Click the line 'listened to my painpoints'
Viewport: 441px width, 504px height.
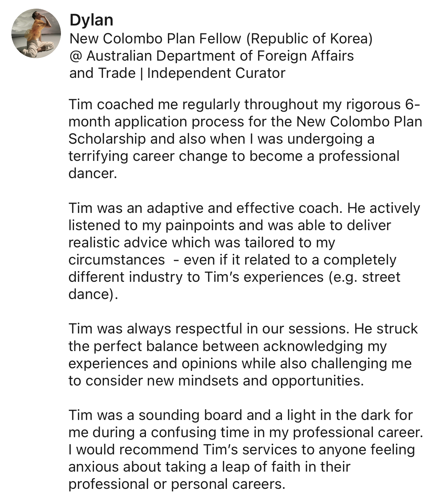[230, 225]
